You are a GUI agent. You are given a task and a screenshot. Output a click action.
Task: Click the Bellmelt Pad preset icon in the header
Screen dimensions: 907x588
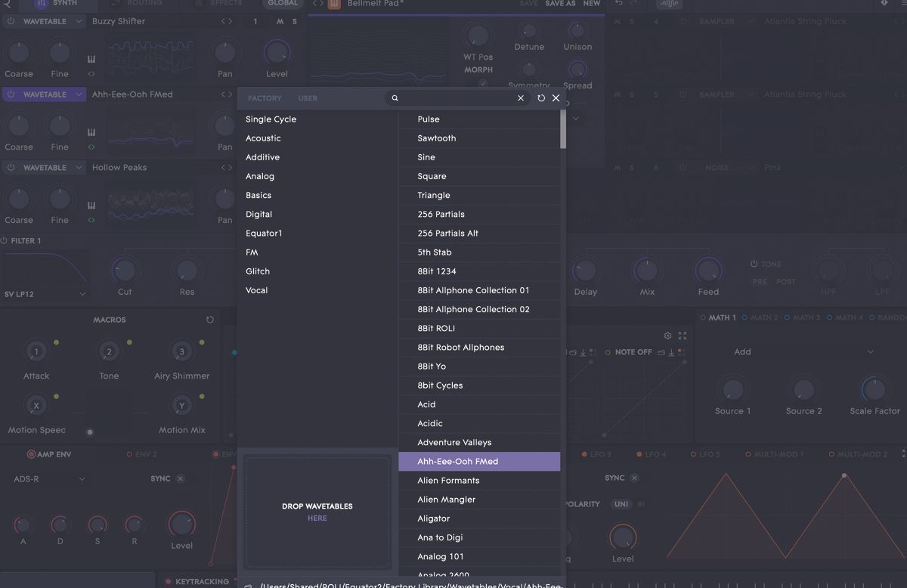[x=333, y=4]
